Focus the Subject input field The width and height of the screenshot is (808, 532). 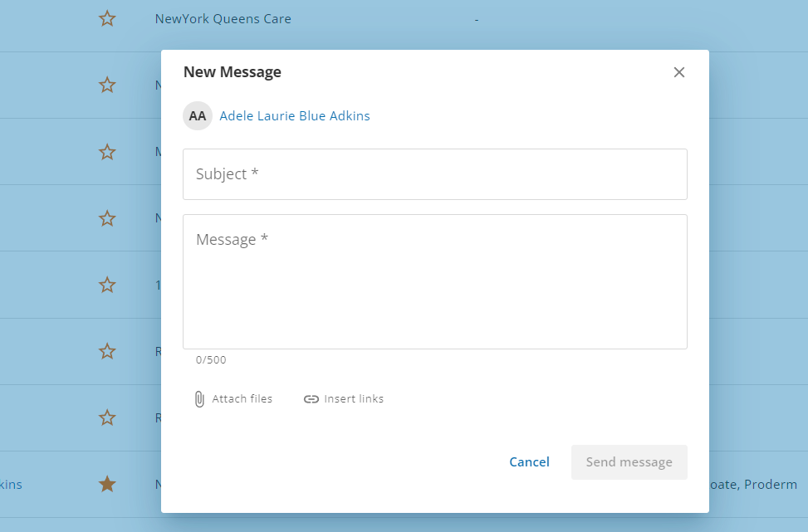click(x=434, y=174)
